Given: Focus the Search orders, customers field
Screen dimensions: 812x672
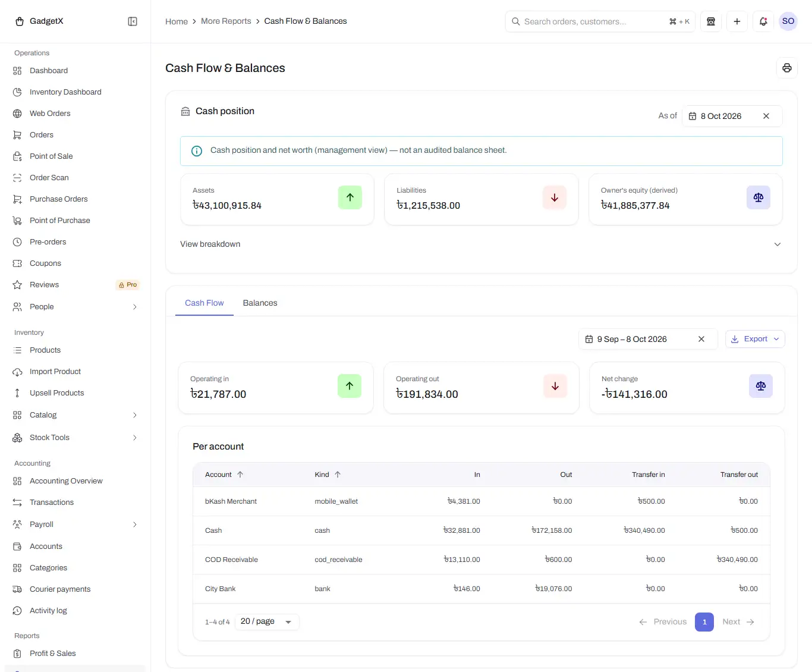Looking at the screenshot, I should coord(600,21).
